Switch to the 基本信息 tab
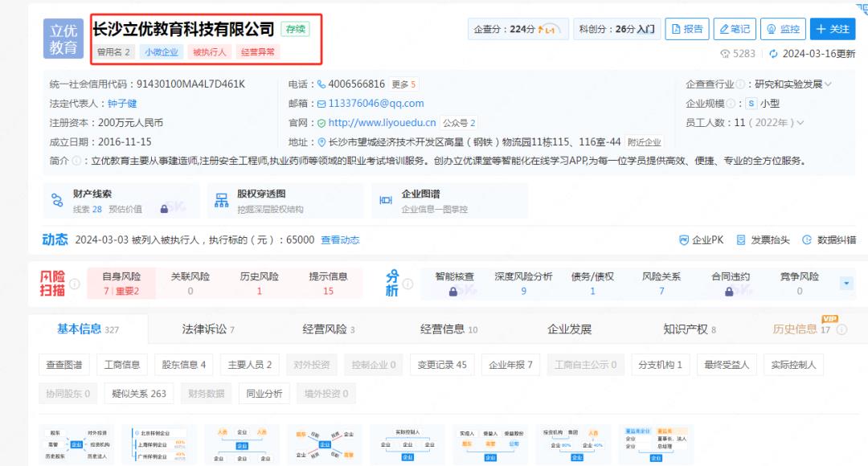Image resolution: width=868 pixels, height=466 pixels. coord(88,329)
